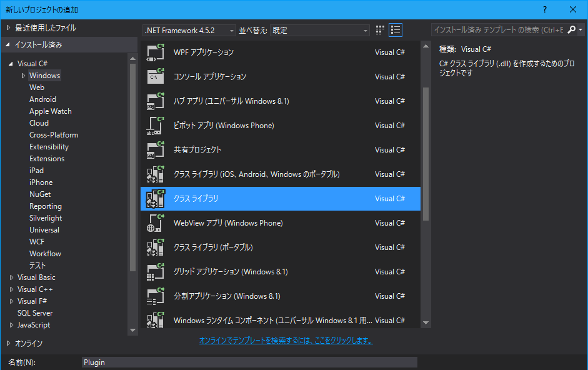Click the help question mark button
This screenshot has height=370, width=588.
click(545, 9)
